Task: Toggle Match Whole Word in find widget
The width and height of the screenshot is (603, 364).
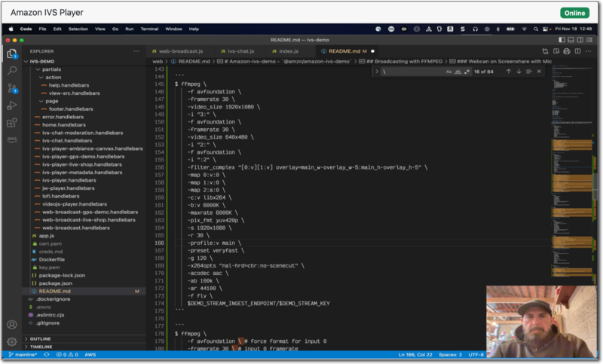Action: [x=458, y=72]
